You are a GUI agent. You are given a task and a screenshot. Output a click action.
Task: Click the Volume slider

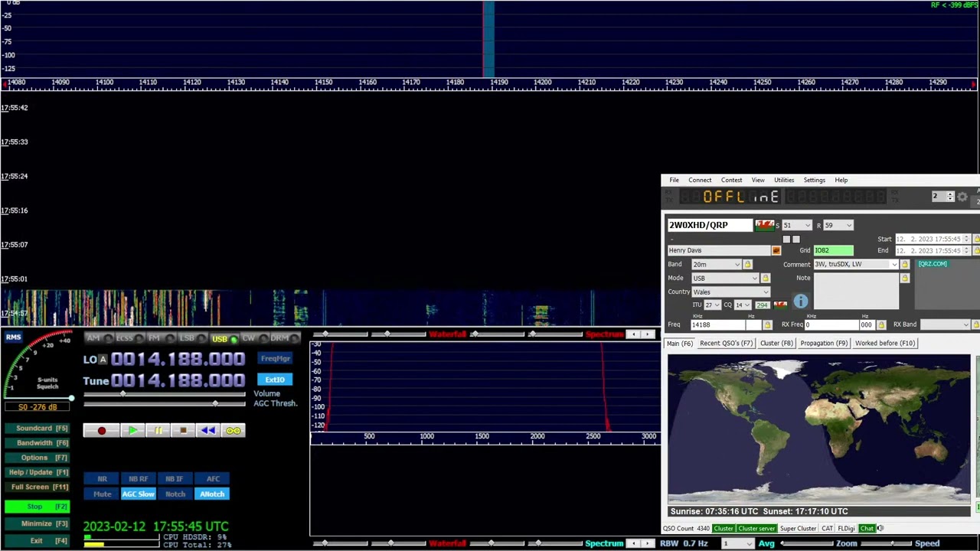coord(164,394)
